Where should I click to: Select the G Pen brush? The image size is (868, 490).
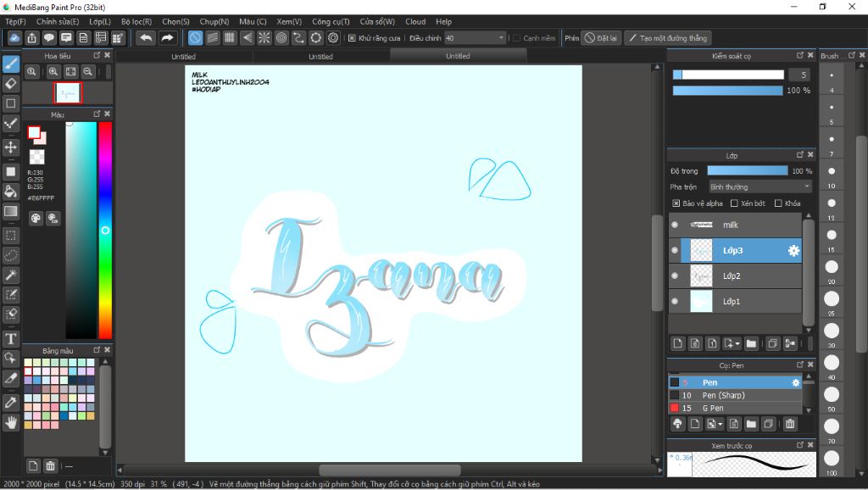click(x=737, y=408)
